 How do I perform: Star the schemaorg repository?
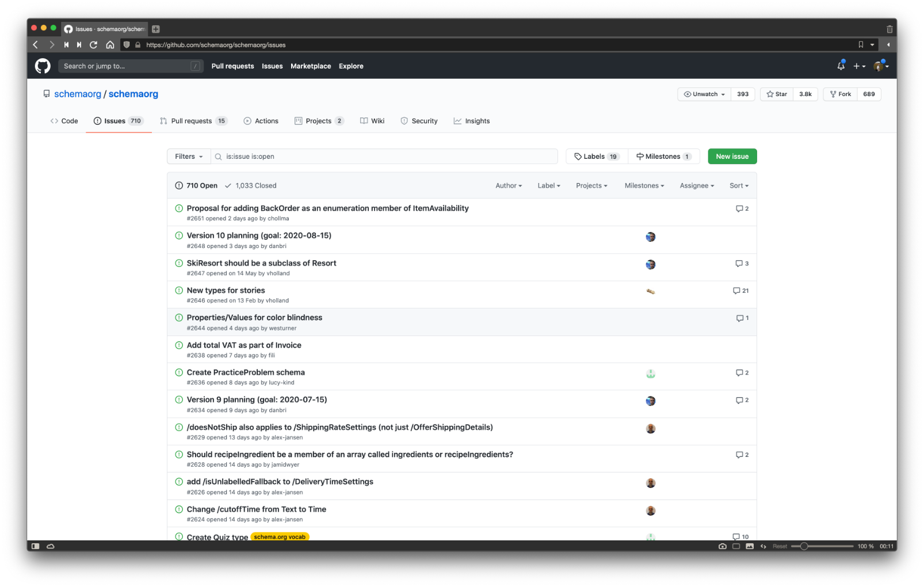tap(777, 94)
